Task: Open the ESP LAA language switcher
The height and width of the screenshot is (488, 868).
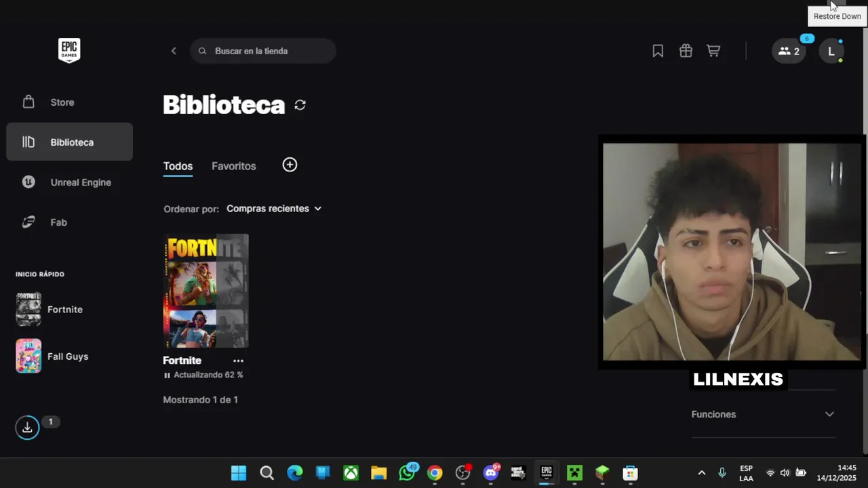Action: click(x=746, y=473)
